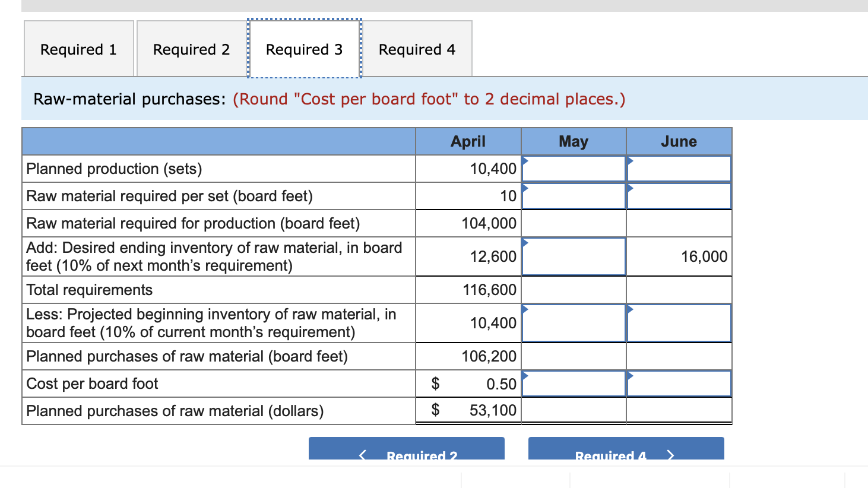This screenshot has width=868, height=488.
Task: Click June Cost per board foot input
Action: [679, 384]
